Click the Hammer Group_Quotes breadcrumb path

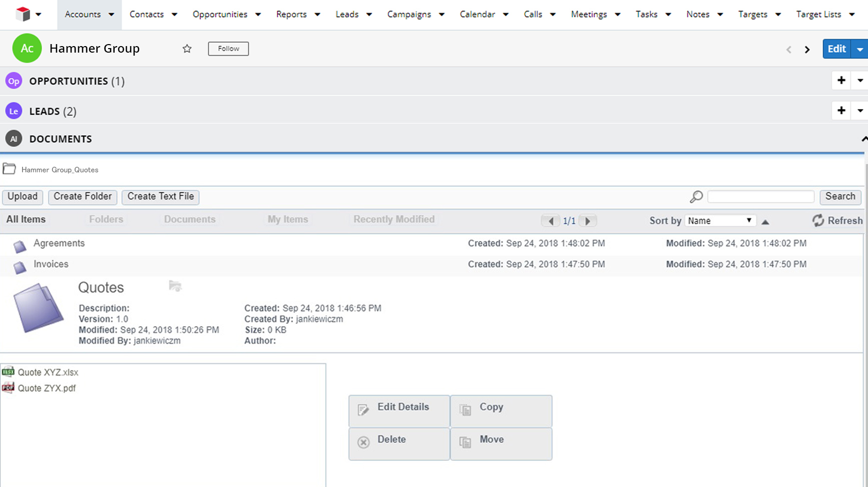click(x=60, y=170)
